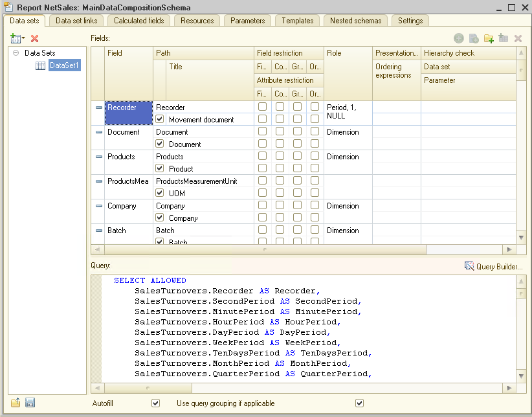This screenshot has width=532, height=417.
Task: Delete the selected data set with red X
Action: point(34,39)
